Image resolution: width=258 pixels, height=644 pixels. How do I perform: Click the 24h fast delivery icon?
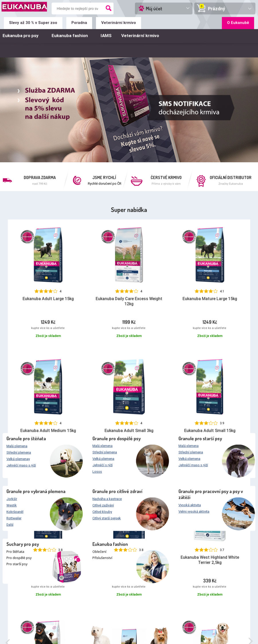click(x=77, y=180)
